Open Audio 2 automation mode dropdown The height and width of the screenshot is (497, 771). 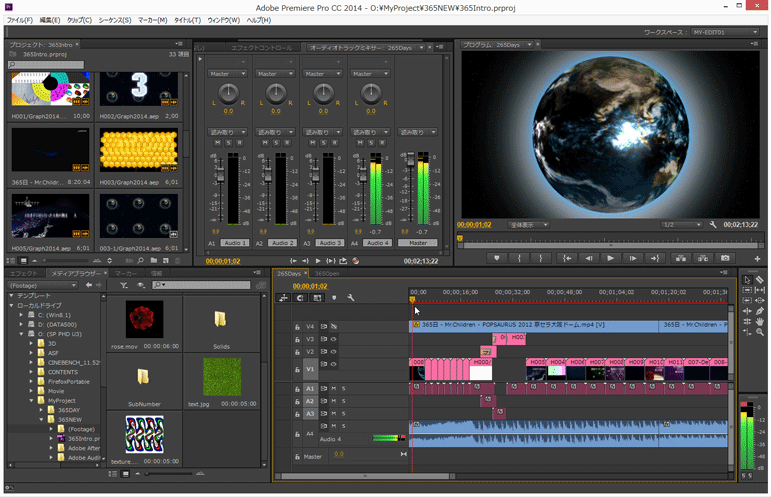coord(275,132)
